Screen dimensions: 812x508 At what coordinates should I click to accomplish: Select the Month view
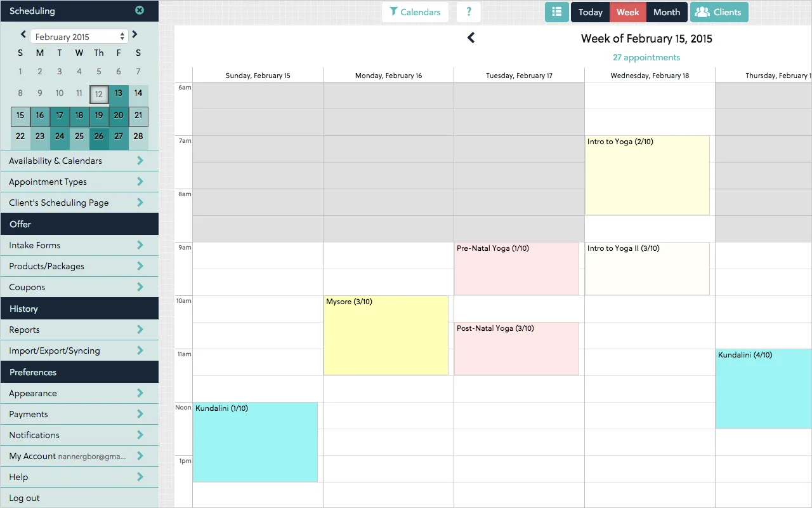(667, 12)
